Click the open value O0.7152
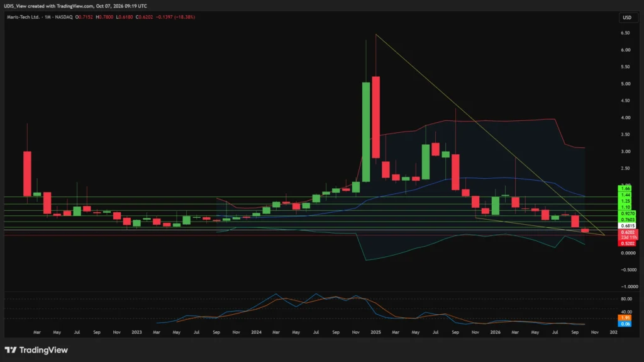Viewport: 644px width, 362px height. coord(84,17)
